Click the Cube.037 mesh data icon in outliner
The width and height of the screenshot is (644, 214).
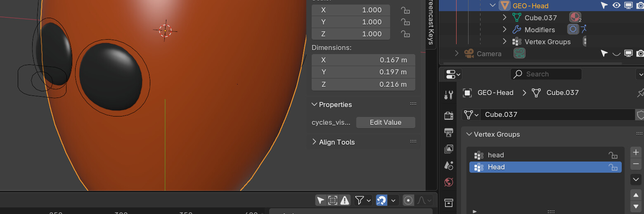[x=516, y=18]
